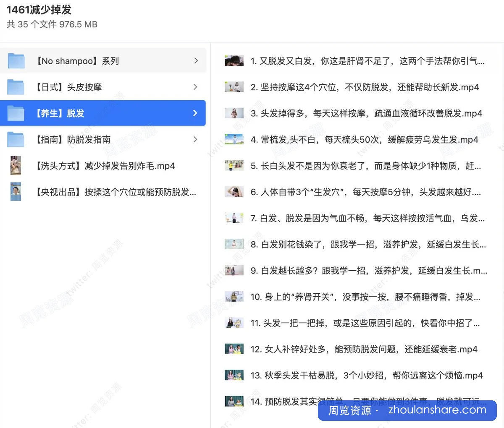Open file 2. 坚持按摩这4个穴位
Viewport: 504px width, 428px height.
[365, 87]
